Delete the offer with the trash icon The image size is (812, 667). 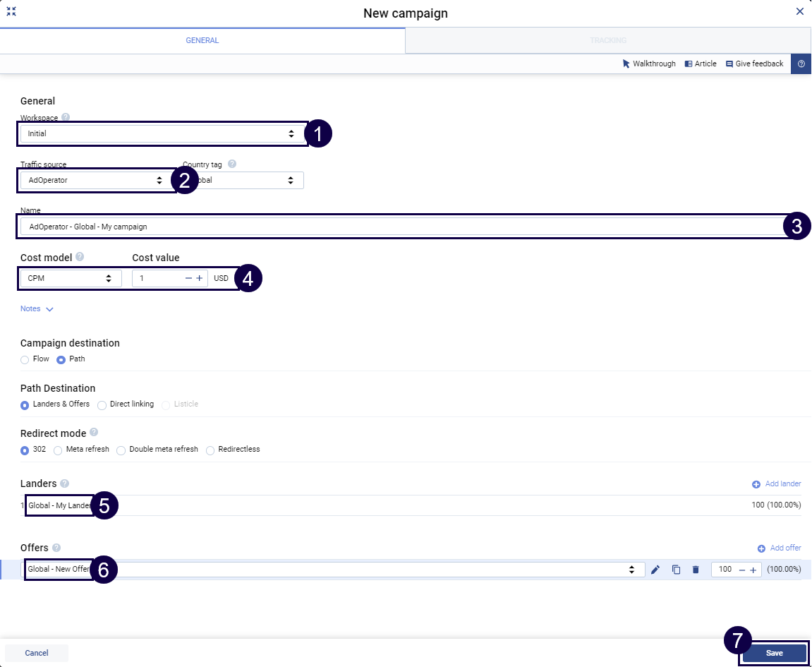696,570
